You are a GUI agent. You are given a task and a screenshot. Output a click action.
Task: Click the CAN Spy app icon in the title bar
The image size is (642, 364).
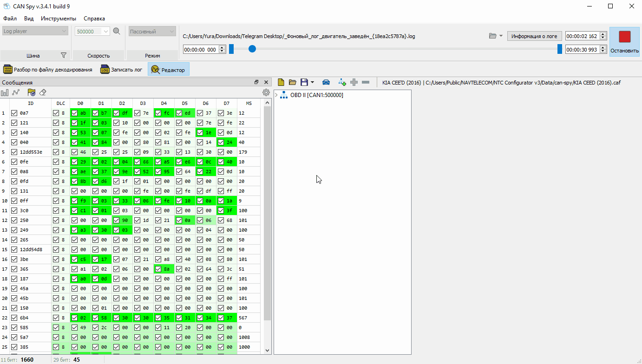[x=7, y=6]
